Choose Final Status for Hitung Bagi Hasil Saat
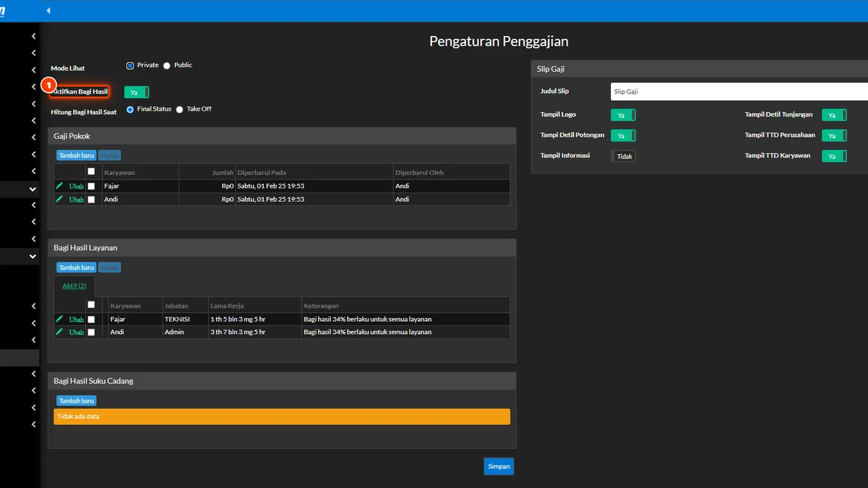The image size is (868, 488). point(130,109)
